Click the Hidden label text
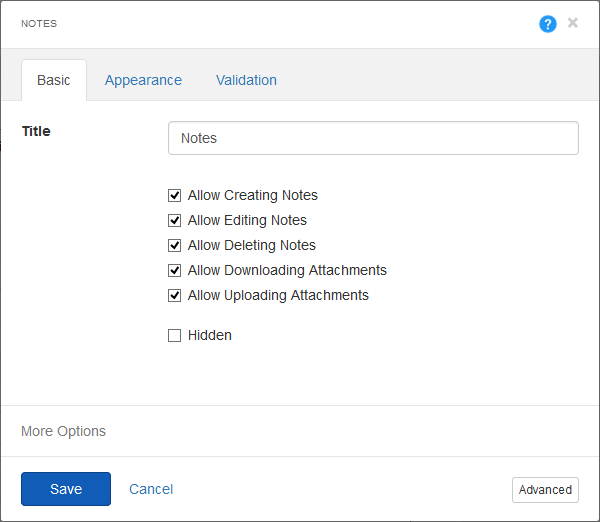This screenshot has width=600, height=522. [x=210, y=336]
